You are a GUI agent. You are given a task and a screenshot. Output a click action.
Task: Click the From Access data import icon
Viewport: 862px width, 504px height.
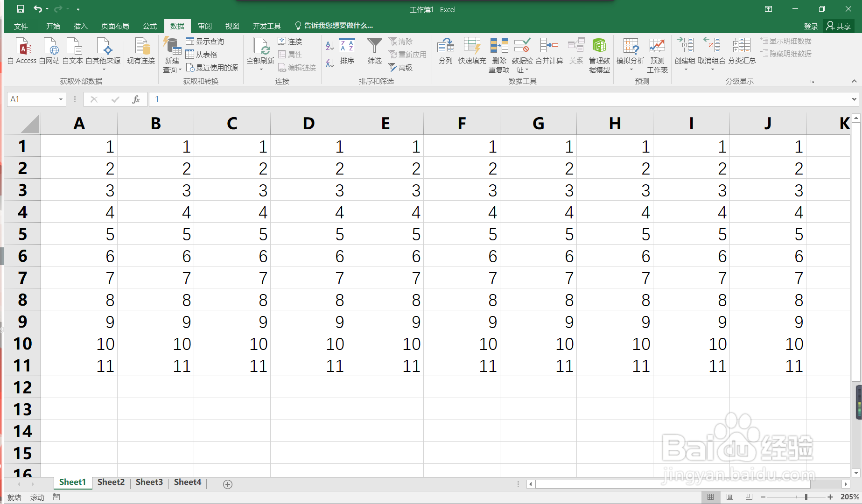21,50
